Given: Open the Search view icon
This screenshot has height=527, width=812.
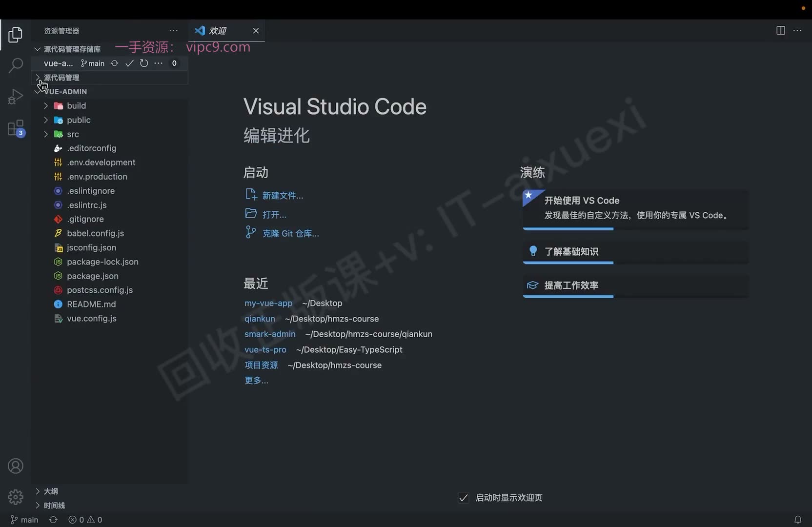Looking at the screenshot, I should click(x=15, y=65).
